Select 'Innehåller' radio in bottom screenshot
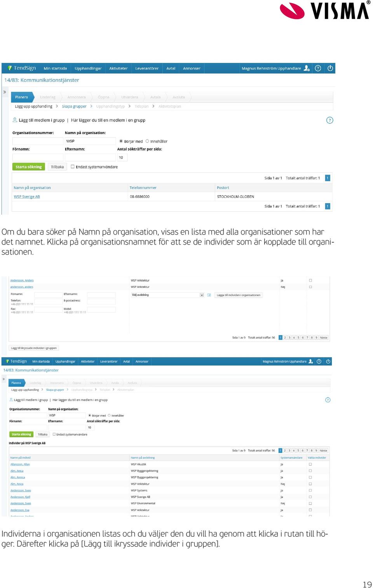This screenshot has height=588, width=373. point(109,415)
